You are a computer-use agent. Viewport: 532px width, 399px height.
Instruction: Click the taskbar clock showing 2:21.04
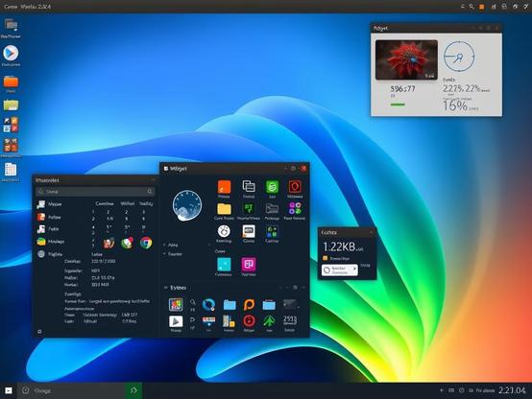coord(512,390)
